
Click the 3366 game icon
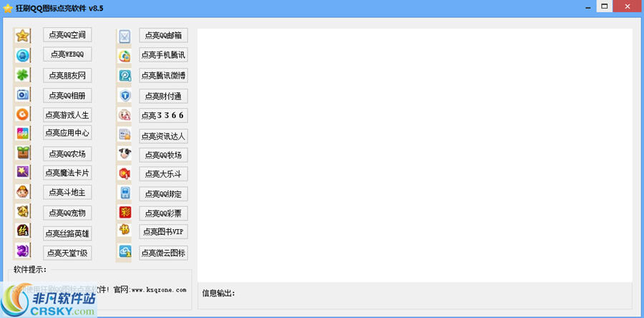point(125,115)
